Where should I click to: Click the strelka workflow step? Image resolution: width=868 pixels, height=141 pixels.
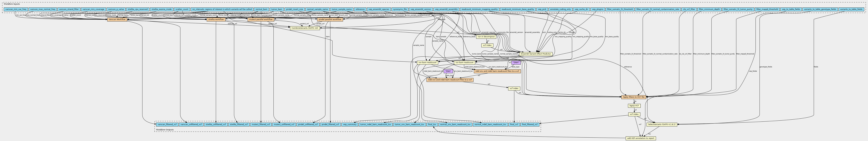coord(216,20)
